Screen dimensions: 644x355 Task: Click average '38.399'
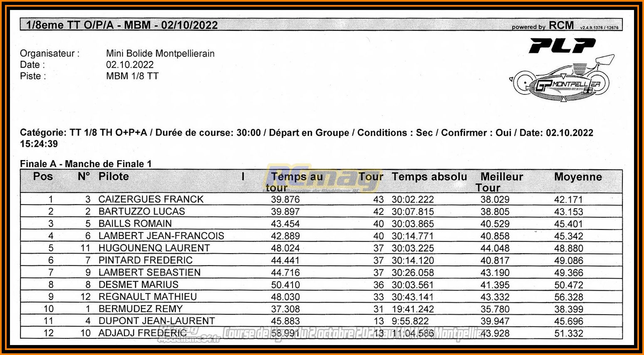569,309
